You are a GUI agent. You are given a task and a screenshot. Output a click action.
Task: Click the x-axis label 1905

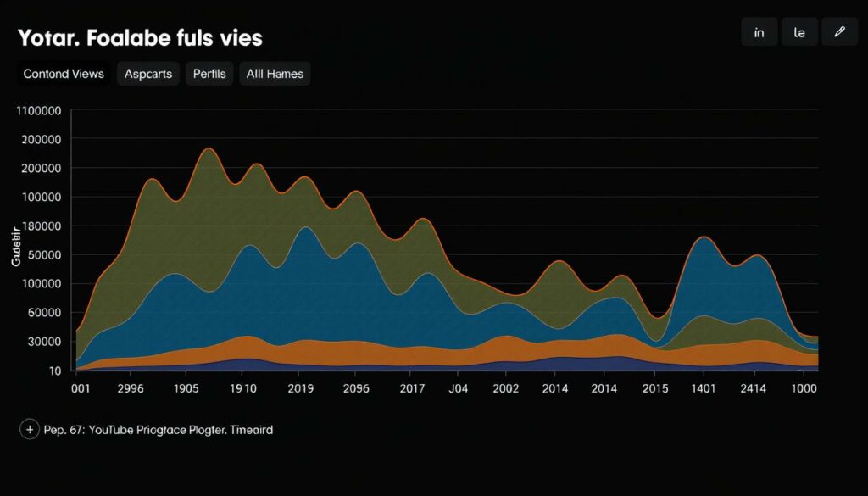click(186, 388)
